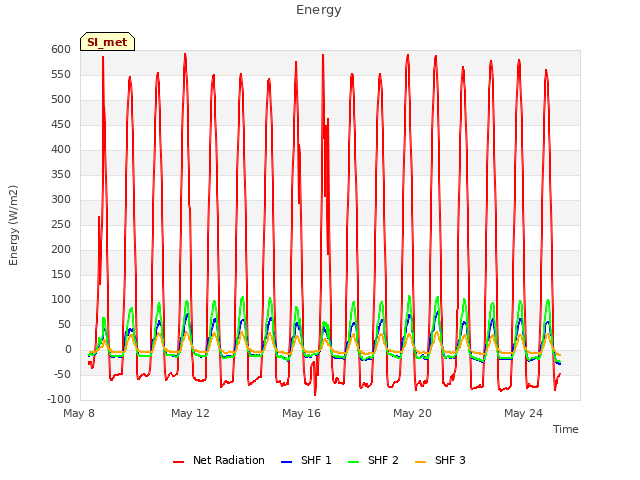This screenshot has height=480, width=640.
Task: Click the 550 y-axis value
Action: [x=61, y=75]
